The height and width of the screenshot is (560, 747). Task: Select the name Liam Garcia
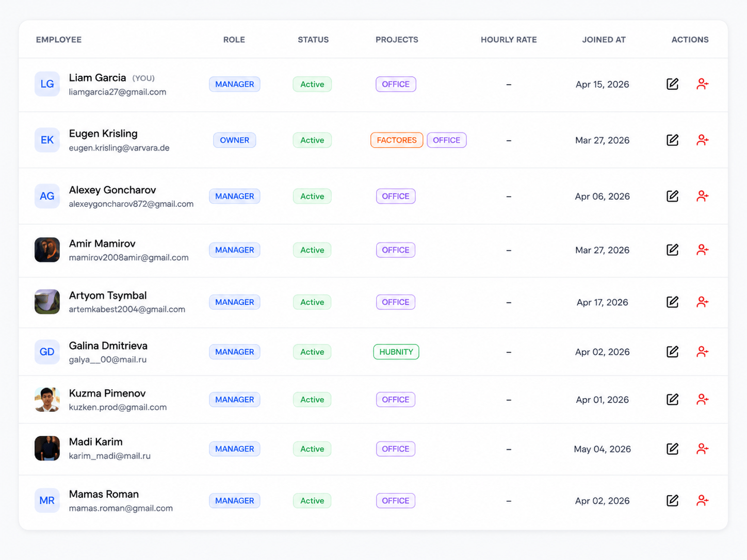coord(98,78)
